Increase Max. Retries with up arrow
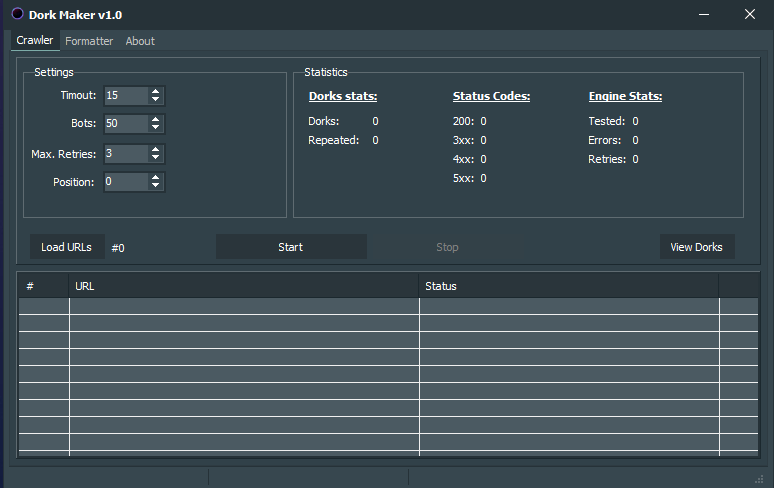The height and width of the screenshot is (488, 774). (155, 150)
